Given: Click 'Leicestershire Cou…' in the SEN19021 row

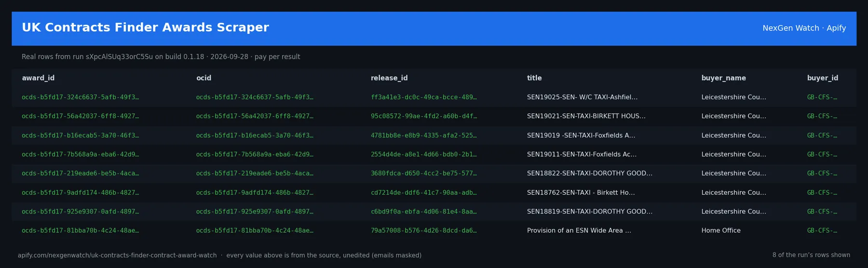Looking at the screenshot, I should coord(733,116).
